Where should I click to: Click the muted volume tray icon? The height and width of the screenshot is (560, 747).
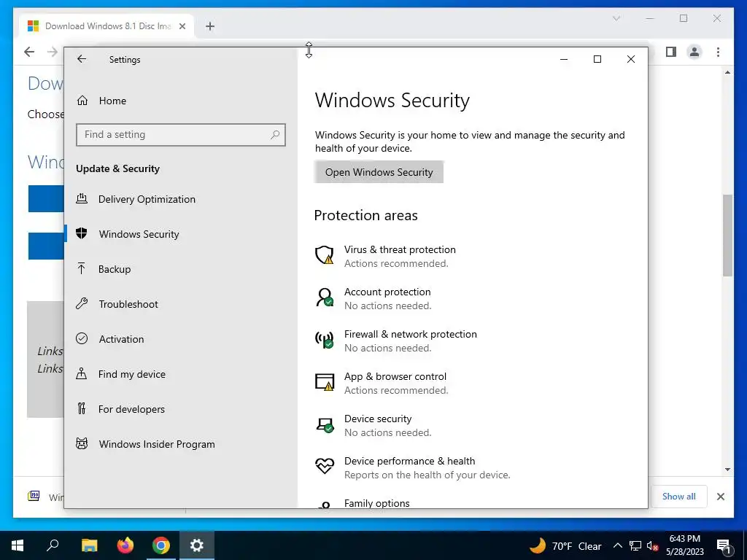(652, 545)
